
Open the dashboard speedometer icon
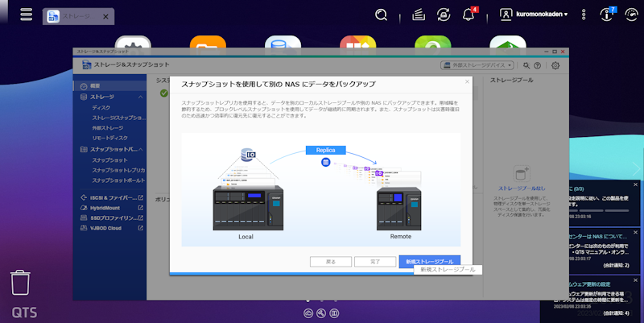click(x=632, y=14)
